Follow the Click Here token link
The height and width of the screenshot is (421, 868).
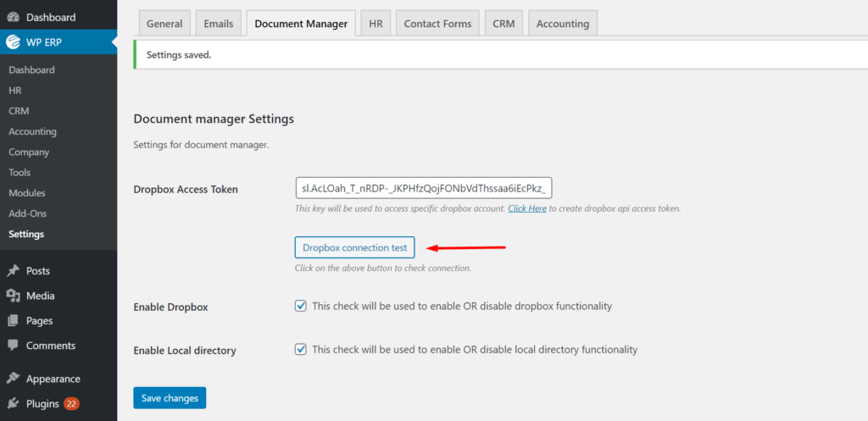(x=527, y=208)
